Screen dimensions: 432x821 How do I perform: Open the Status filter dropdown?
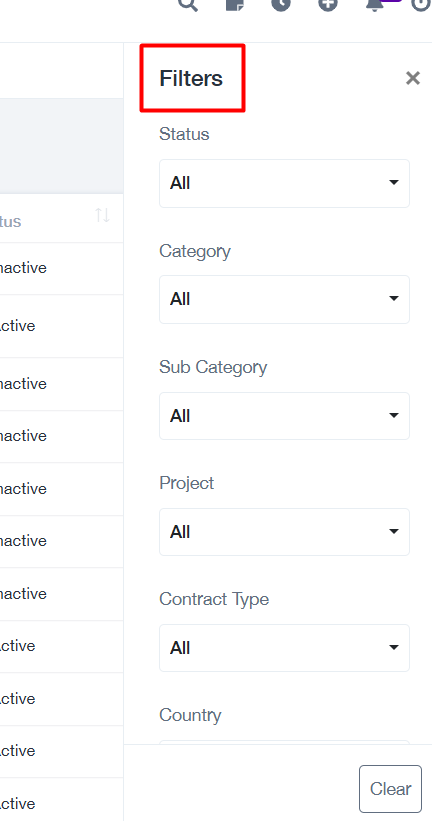[x=284, y=183]
